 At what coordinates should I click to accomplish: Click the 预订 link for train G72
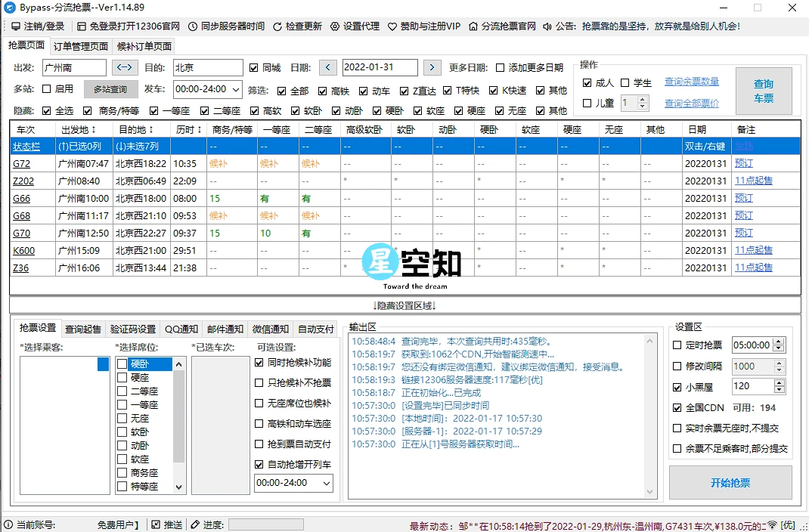[x=743, y=163]
